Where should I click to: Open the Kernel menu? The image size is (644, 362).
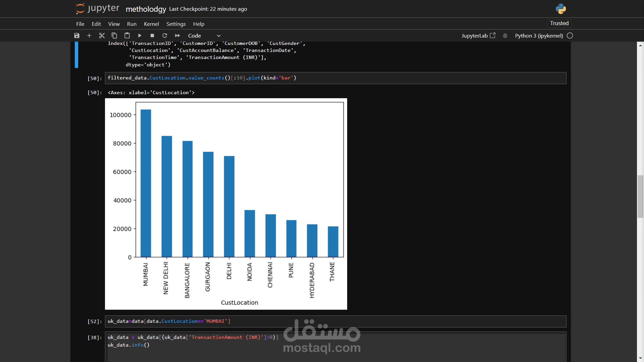pyautogui.click(x=151, y=24)
